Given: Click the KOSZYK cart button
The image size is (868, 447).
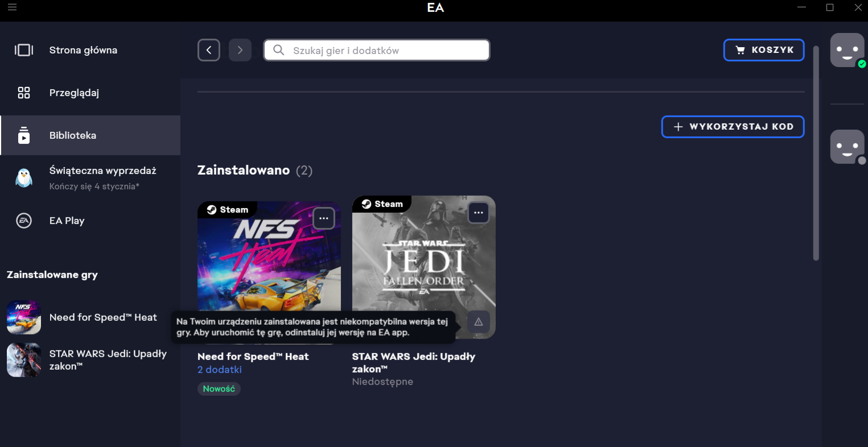Looking at the screenshot, I should tap(764, 50).
